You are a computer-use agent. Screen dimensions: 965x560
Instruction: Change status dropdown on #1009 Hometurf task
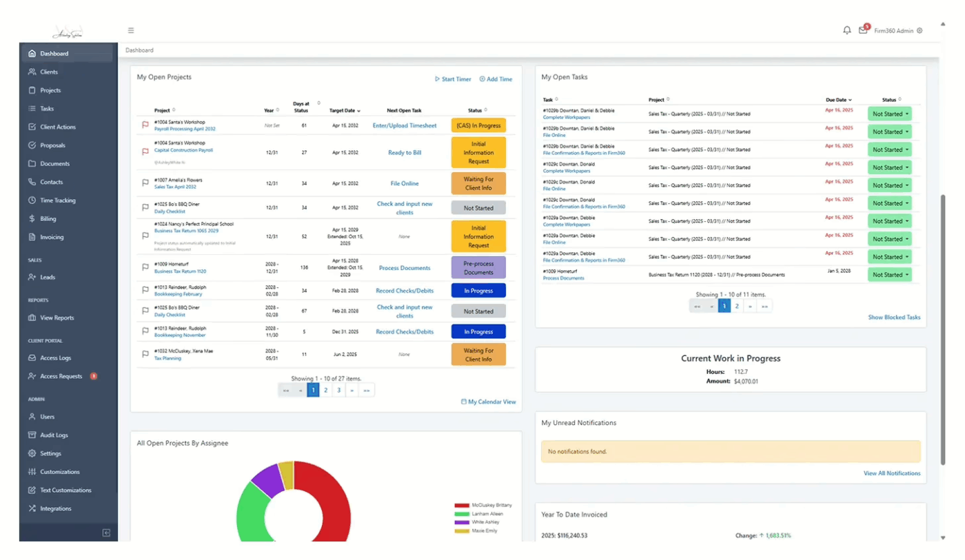point(889,274)
